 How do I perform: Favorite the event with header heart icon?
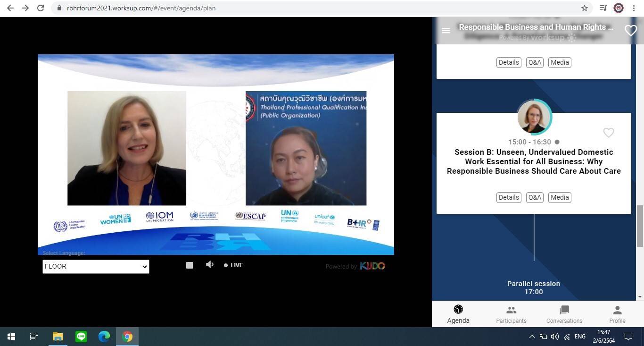(630, 31)
